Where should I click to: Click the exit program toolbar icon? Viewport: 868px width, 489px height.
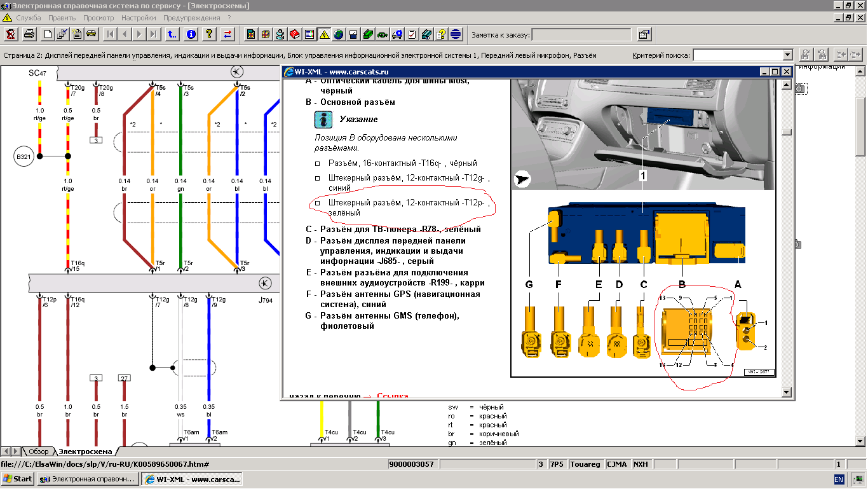(x=10, y=34)
